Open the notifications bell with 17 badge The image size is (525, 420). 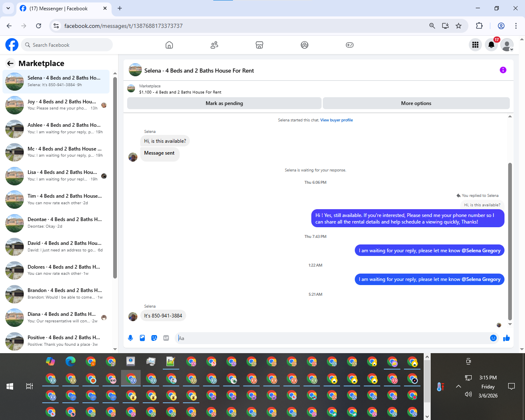(491, 45)
